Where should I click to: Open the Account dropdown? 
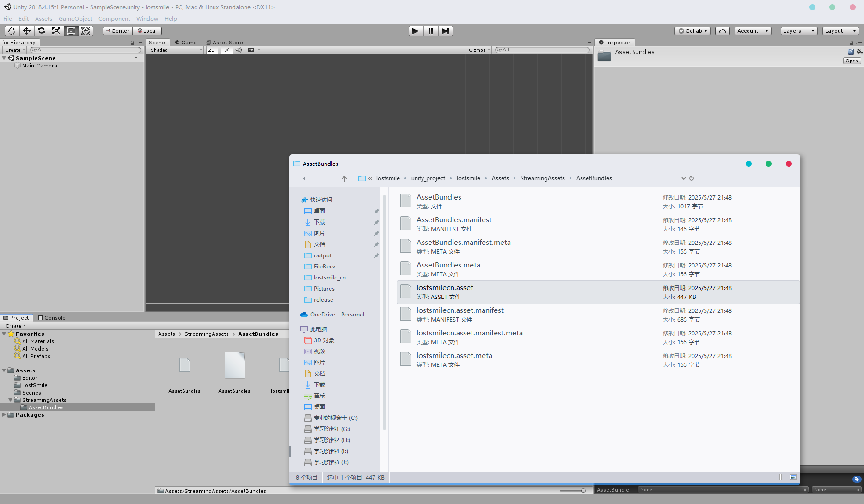click(x=753, y=31)
